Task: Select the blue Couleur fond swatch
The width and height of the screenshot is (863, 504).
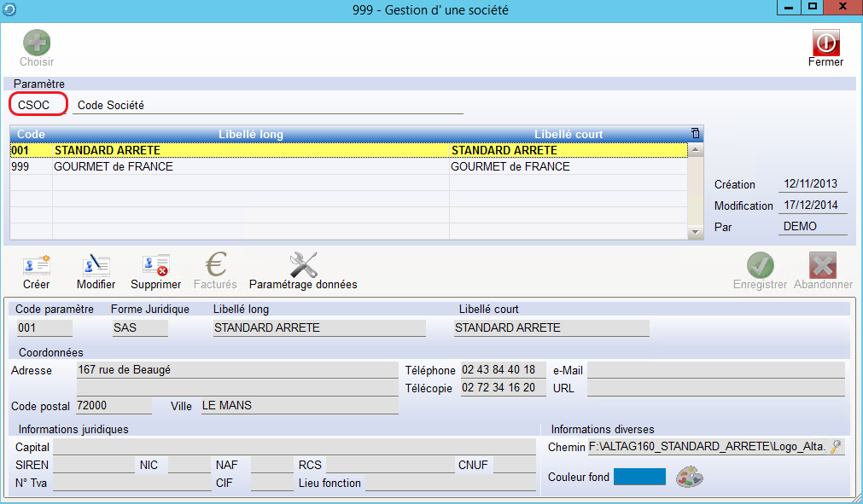Action: [x=639, y=478]
